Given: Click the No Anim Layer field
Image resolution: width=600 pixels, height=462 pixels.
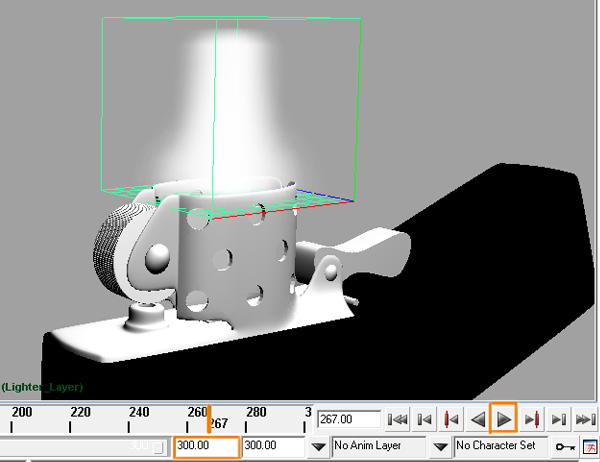Looking at the screenshot, I should point(379,446).
